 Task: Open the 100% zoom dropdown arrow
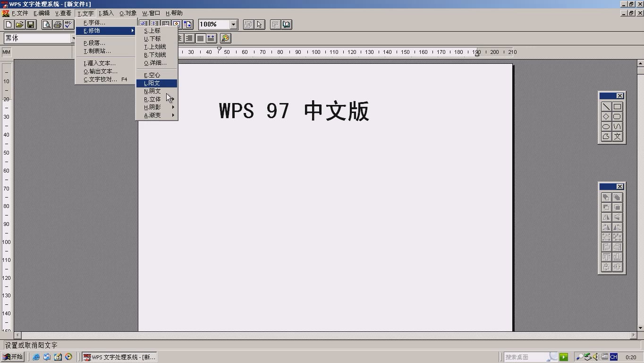(233, 25)
